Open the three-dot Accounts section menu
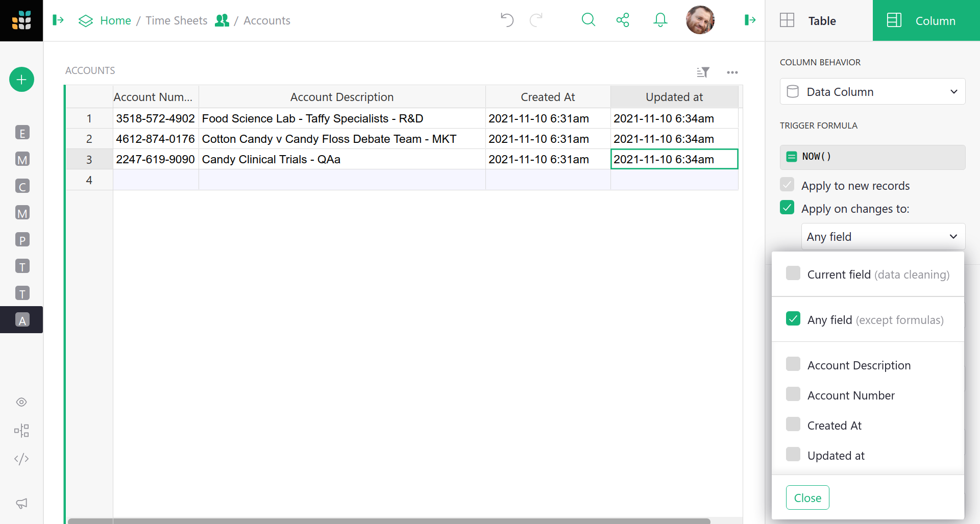 click(x=732, y=72)
